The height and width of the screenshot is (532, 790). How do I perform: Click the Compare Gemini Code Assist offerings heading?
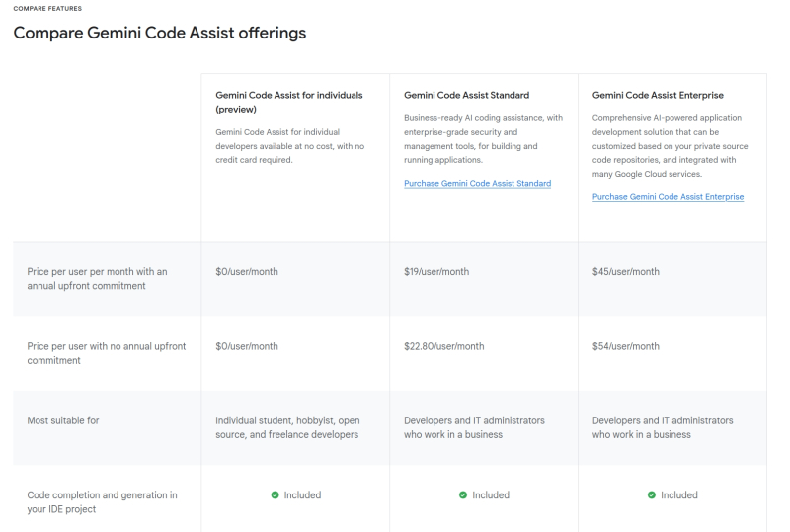[x=159, y=34]
